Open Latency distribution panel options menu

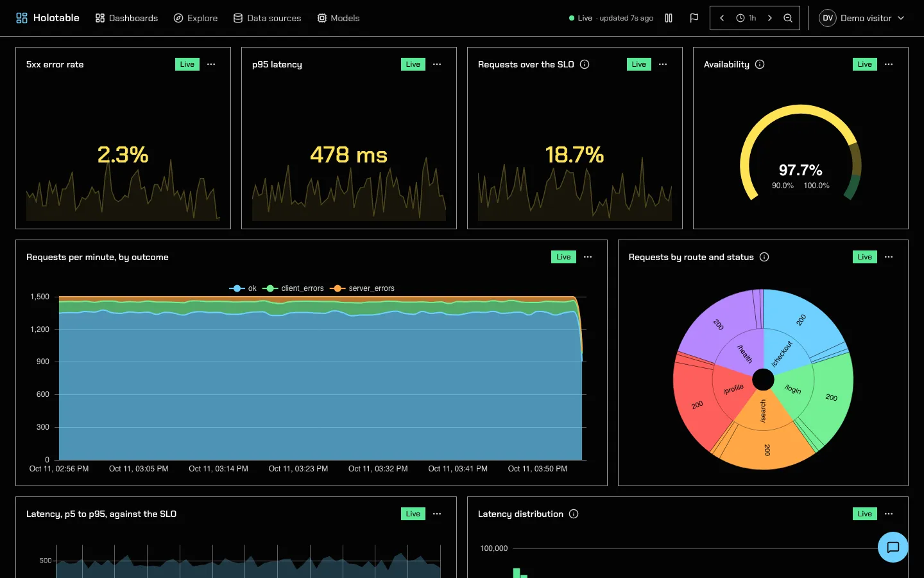tap(889, 514)
